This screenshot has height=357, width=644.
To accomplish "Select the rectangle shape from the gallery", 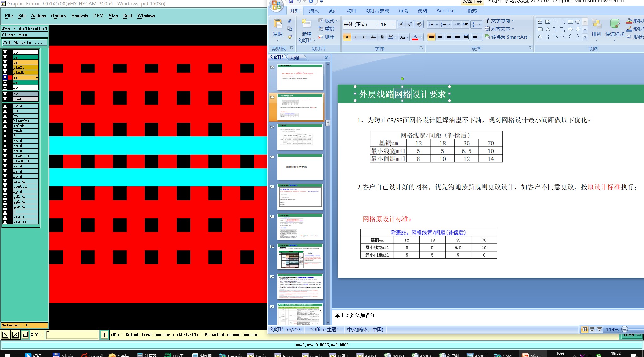I will pyautogui.click(x=570, y=22).
